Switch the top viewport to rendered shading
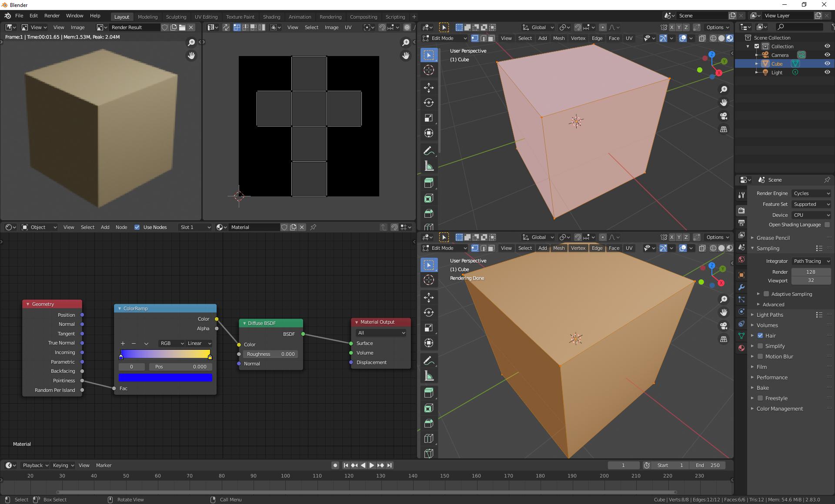The height and width of the screenshot is (504, 835). pos(730,38)
